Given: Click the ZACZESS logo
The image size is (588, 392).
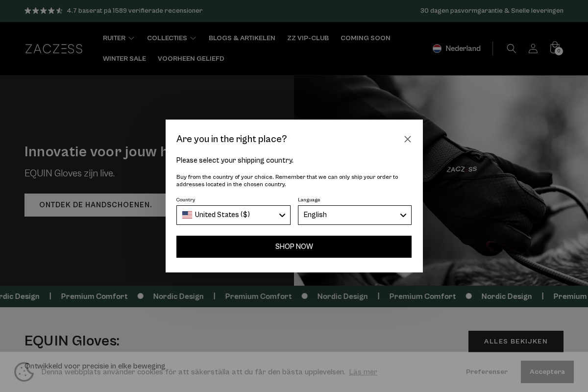Looking at the screenshot, I should click(54, 49).
